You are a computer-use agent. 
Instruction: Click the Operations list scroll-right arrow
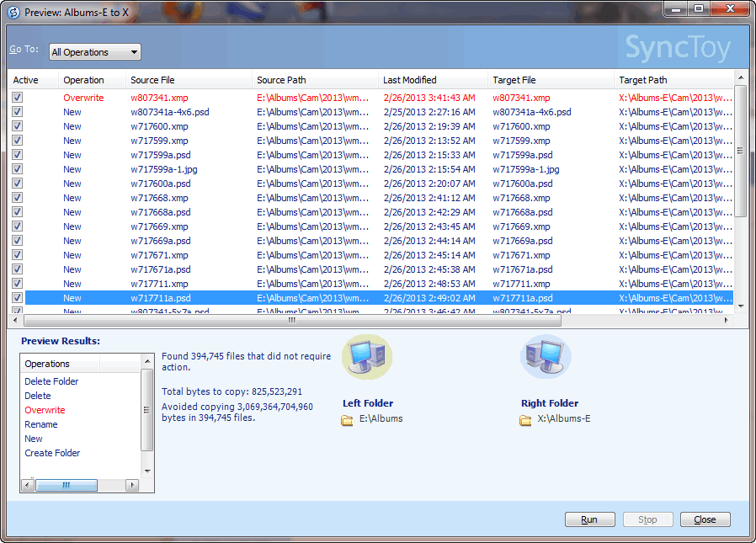[x=132, y=485]
